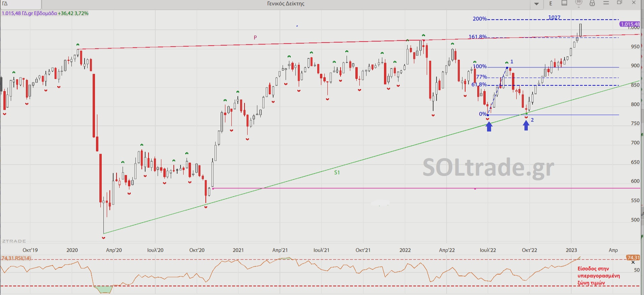
Task: Click the 500 price axis label
Action: pyautogui.click(x=635, y=220)
